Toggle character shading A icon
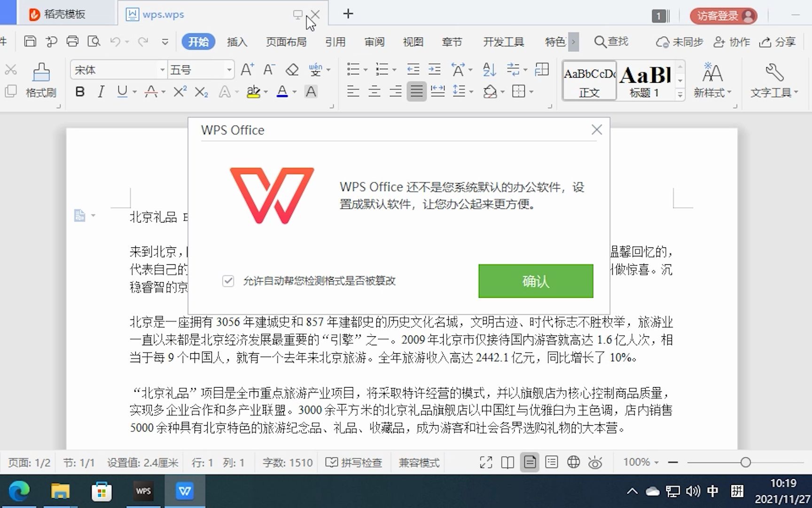812x508 pixels. click(311, 92)
